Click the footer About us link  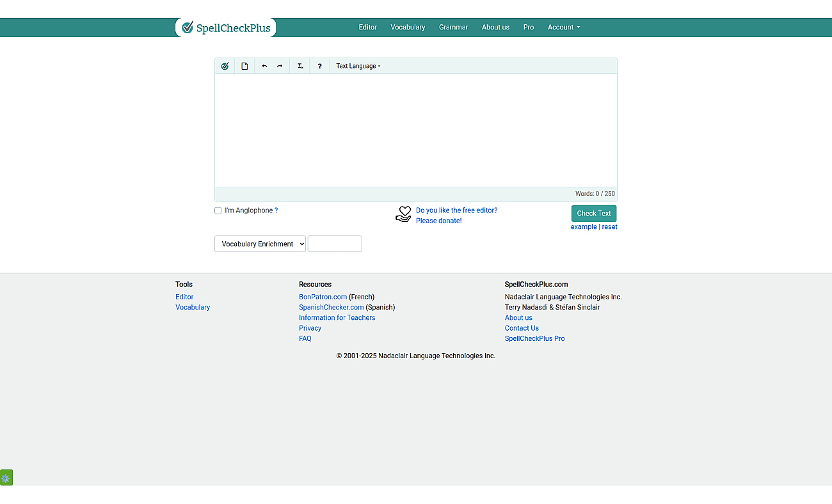518,318
